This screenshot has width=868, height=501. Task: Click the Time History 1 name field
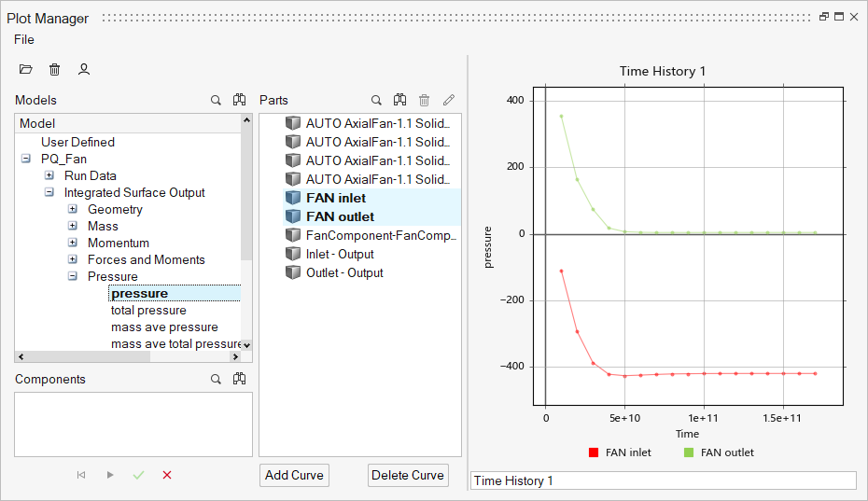(663, 480)
